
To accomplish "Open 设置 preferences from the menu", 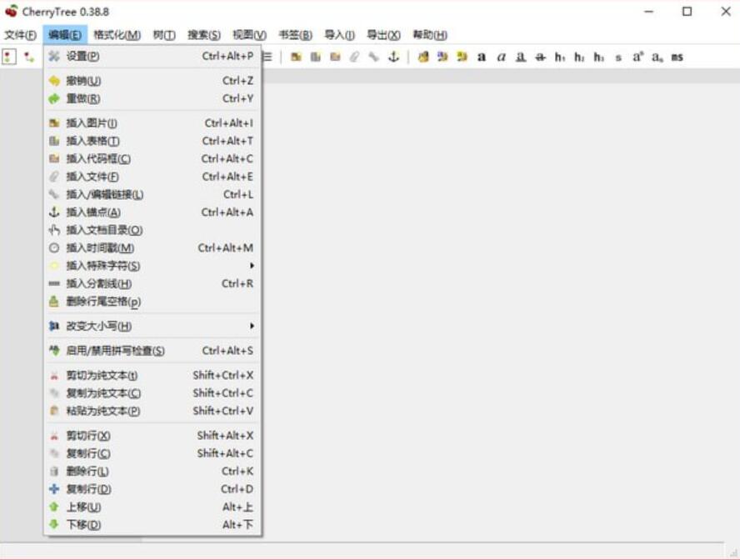I will (x=82, y=57).
